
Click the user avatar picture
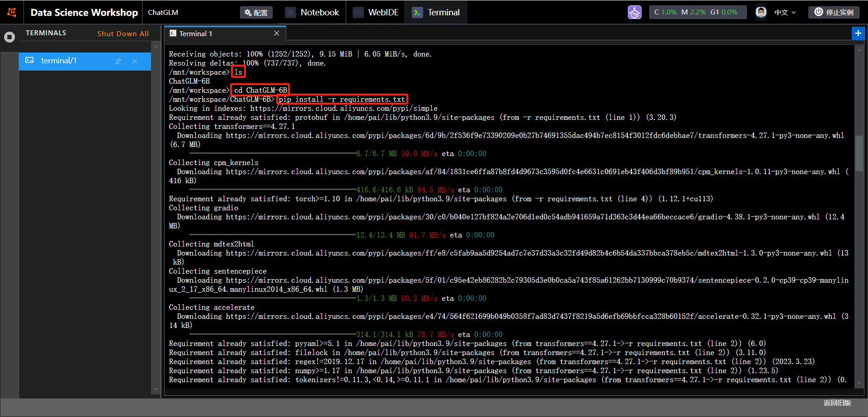[761, 12]
